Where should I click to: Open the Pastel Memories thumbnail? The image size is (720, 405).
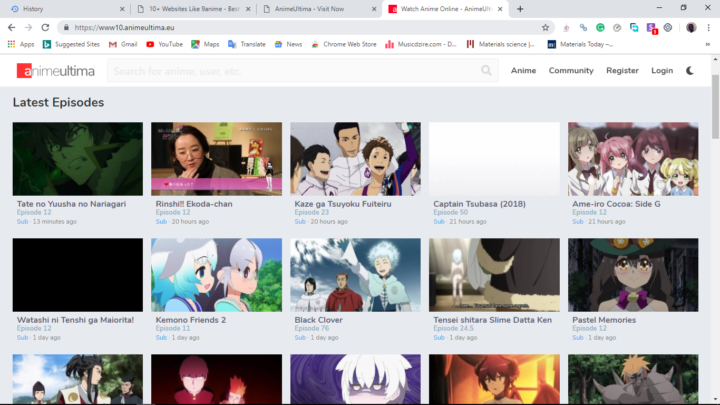click(x=633, y=275)
